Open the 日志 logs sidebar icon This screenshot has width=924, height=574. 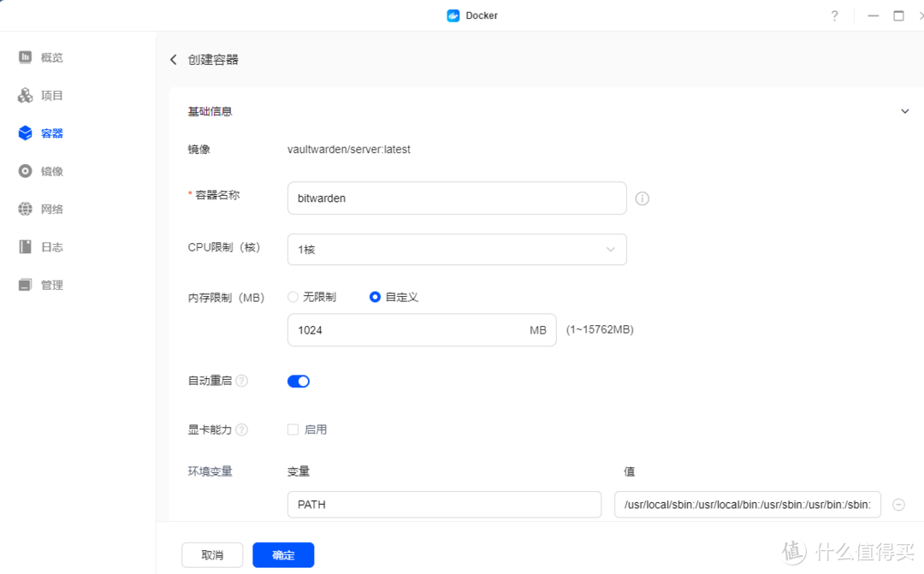(25, 247)
